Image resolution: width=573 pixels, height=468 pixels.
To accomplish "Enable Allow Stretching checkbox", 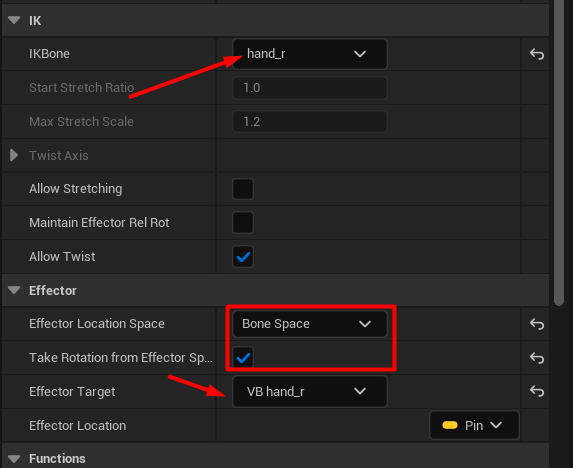I will click(243, 189).
